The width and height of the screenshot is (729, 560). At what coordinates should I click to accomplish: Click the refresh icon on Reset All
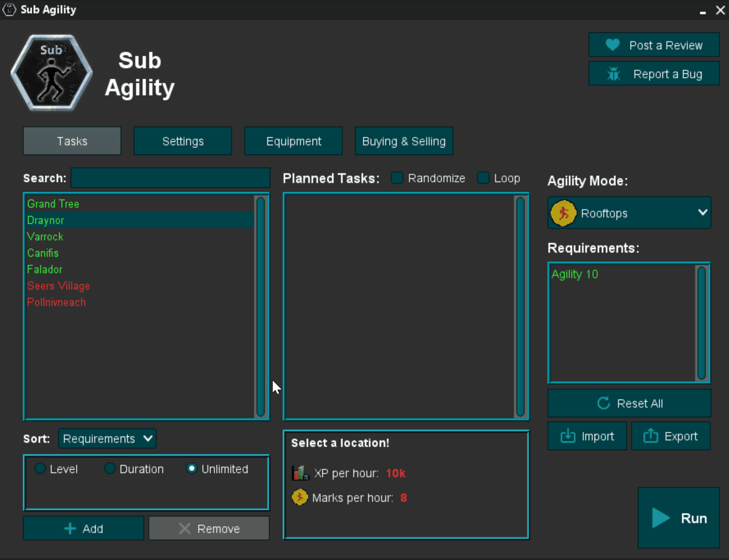pyautogui.click(x=603, y=403)
